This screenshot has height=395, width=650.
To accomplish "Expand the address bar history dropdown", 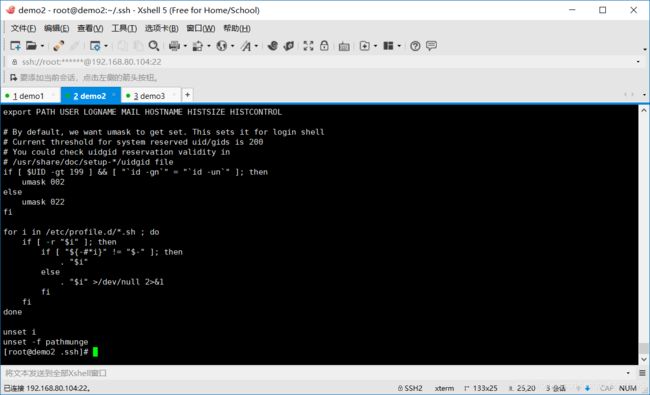I will (x=638, y=62).
